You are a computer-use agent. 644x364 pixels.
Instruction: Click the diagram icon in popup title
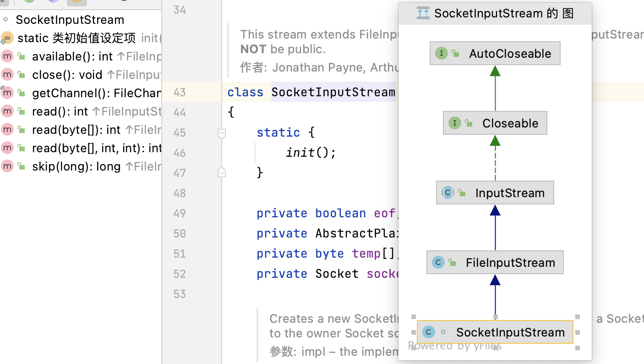(423, 13)
